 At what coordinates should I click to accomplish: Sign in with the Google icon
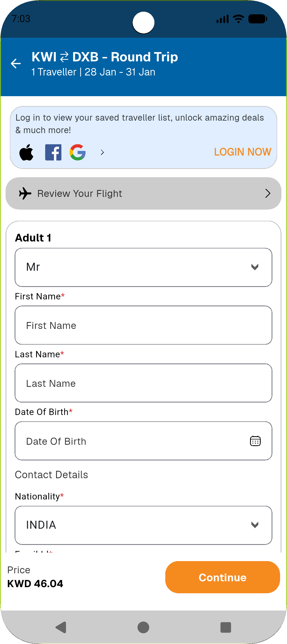pos(78,152)
